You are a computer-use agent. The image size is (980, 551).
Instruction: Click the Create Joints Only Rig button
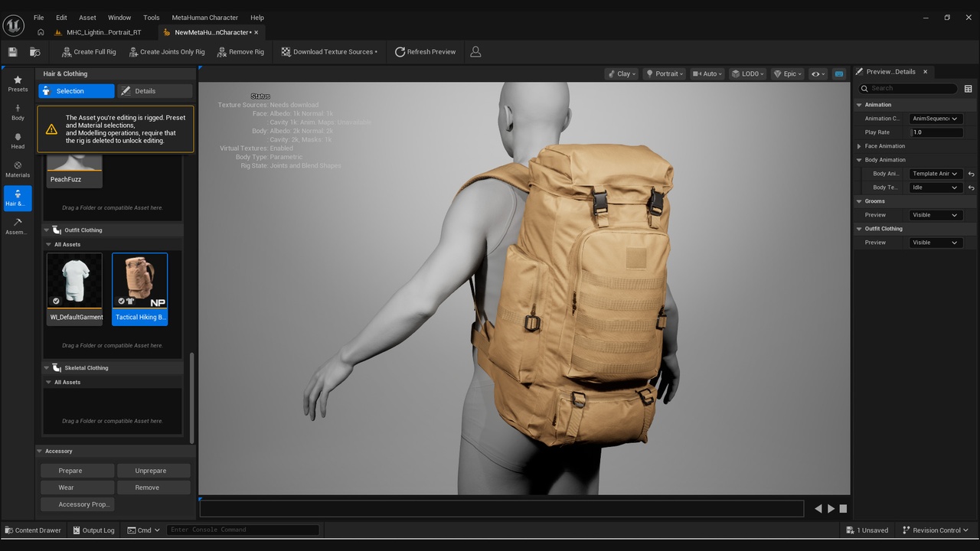tap(166, 52)
